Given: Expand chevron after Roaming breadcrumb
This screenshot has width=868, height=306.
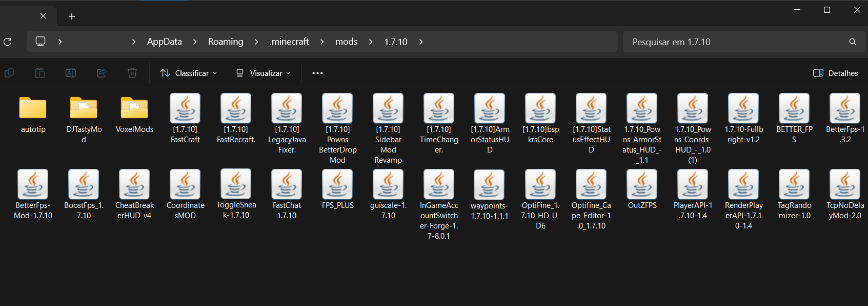Looking at the screenshot, I should [256, 42].
